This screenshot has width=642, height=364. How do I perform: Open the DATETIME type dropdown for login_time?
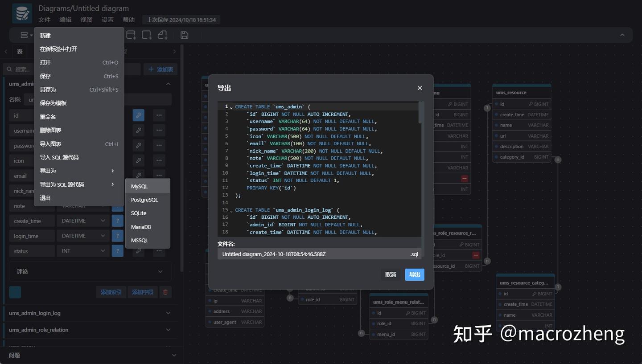(83, 236)
